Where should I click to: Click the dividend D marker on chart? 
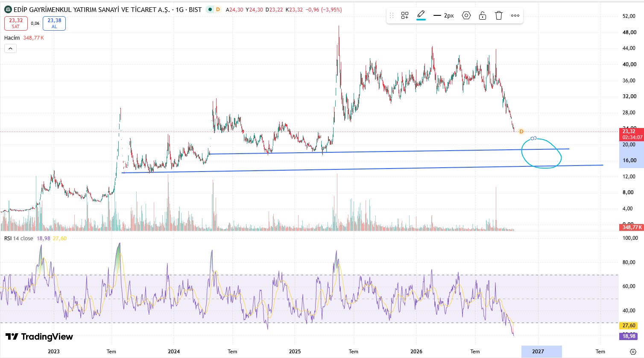(521, 131)
